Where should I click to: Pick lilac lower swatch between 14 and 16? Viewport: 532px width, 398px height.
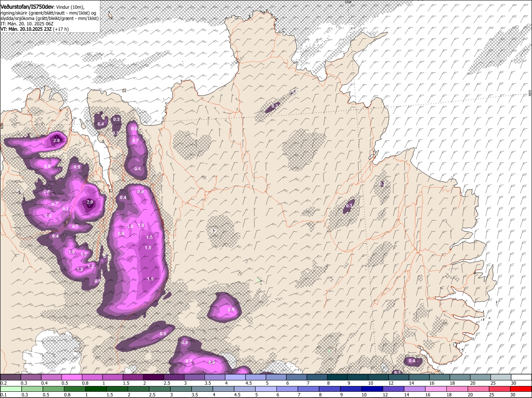point(414,389)
